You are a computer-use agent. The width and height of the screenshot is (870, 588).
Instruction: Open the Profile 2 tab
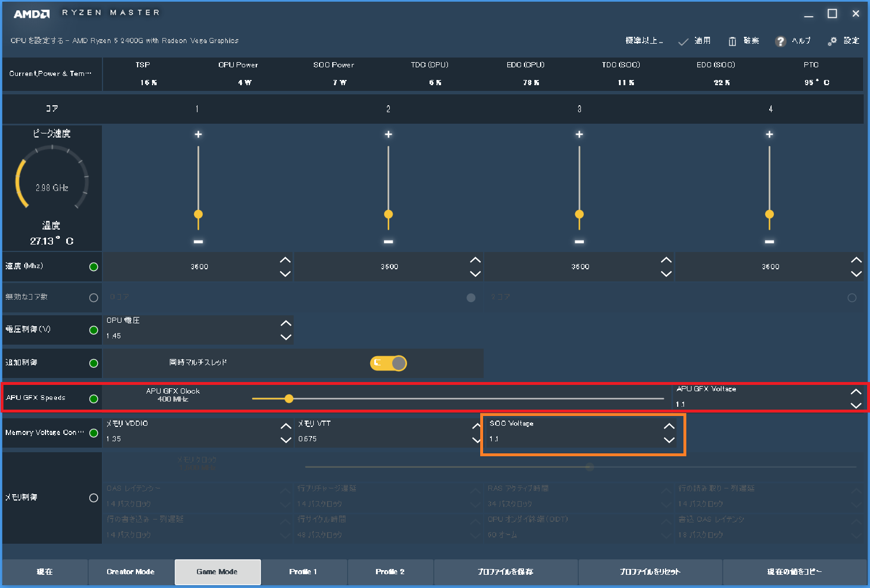[390, 572]
